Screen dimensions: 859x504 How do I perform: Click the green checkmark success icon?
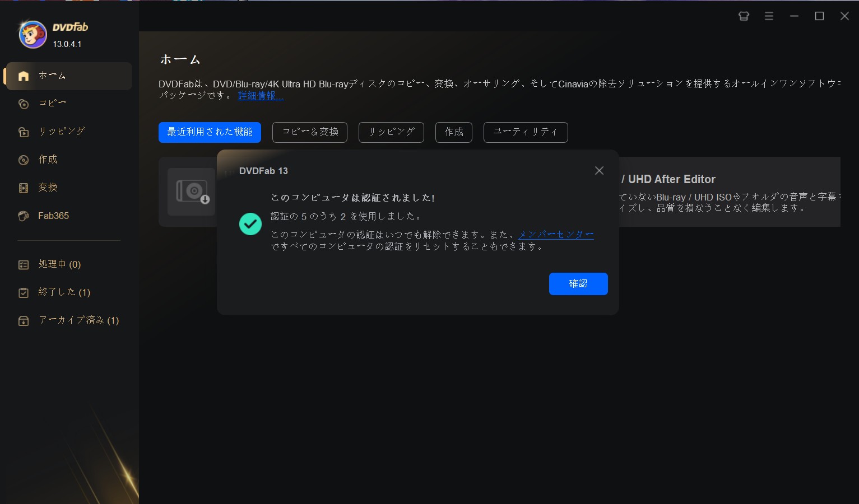[250, 224]
